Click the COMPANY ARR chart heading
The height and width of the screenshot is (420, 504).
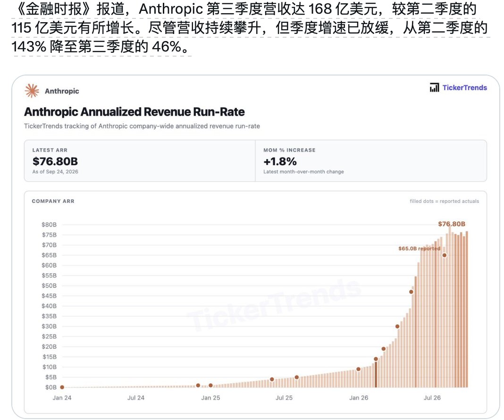[x=53, y=201]
